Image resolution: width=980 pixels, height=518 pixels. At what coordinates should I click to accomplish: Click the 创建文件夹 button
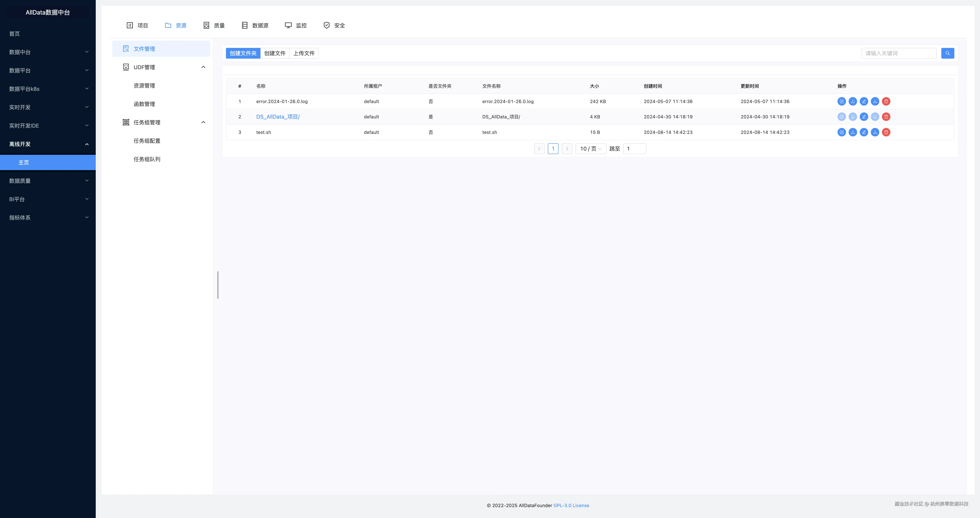243,53
